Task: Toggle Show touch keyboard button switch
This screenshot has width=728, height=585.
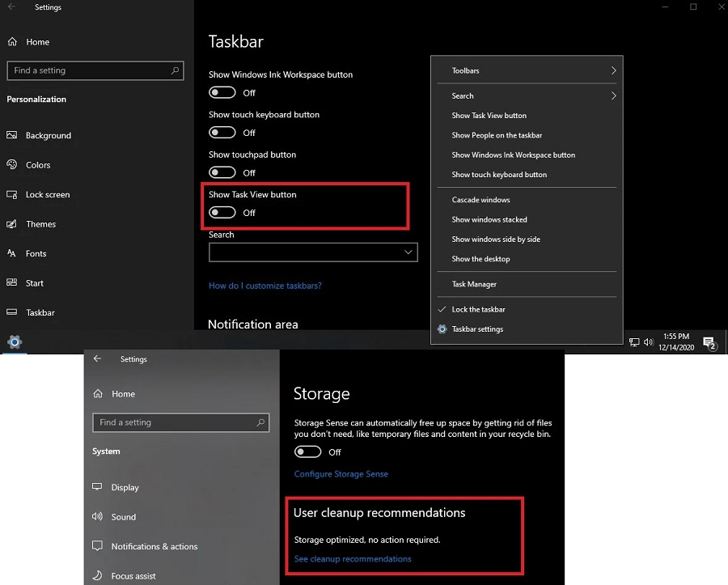Action: tap(222, 133)
